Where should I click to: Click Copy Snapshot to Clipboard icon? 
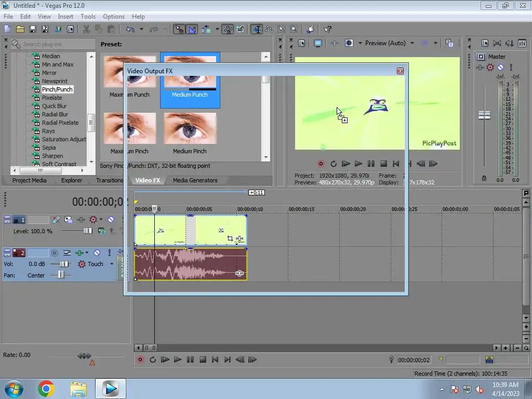click(449, 43)
